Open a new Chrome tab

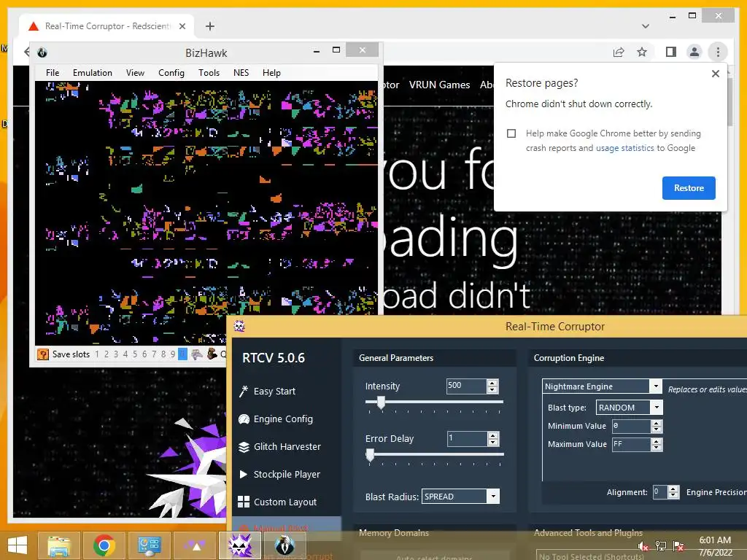[209, 26]
